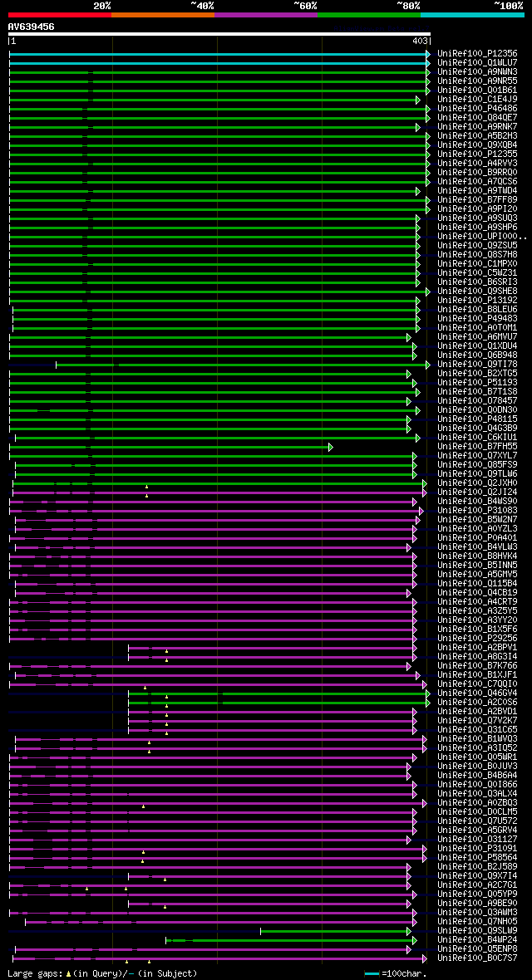
Task: Open hit UniRef100_B4B6A4
Action: point(477,775)
